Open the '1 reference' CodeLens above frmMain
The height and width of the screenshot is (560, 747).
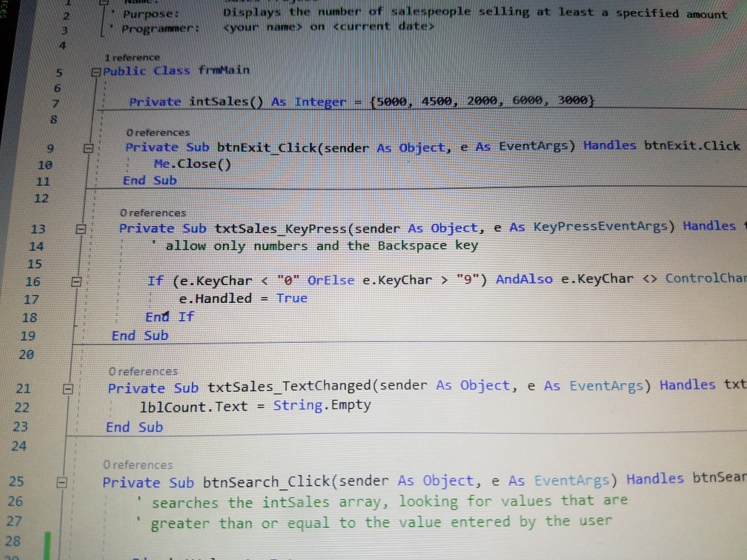132,58
